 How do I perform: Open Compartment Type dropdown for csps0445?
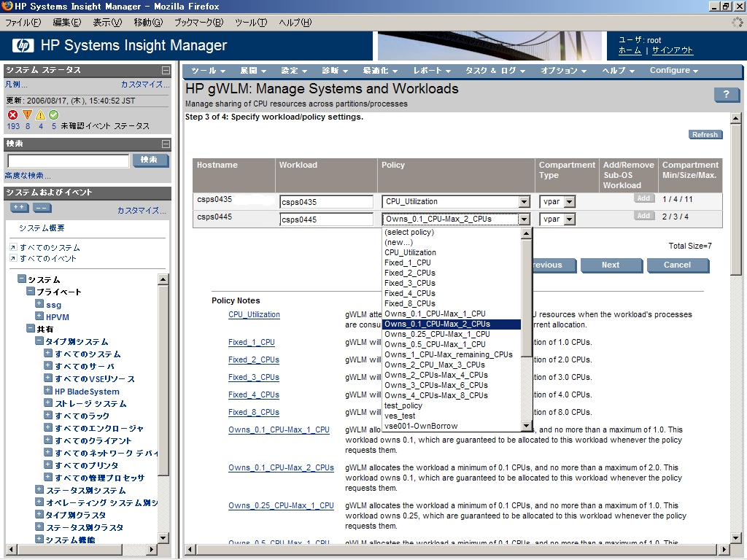pos(569,219)
